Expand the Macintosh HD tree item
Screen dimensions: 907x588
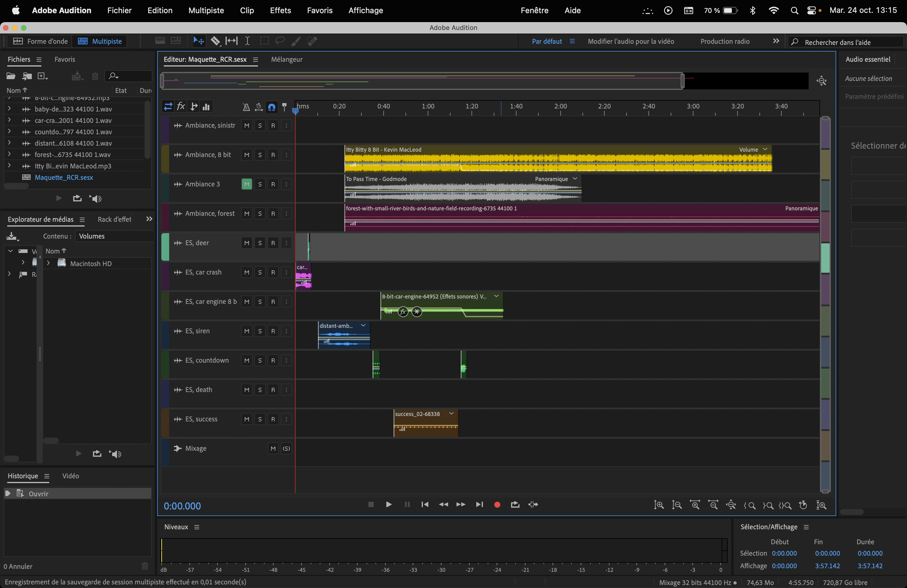48,263
